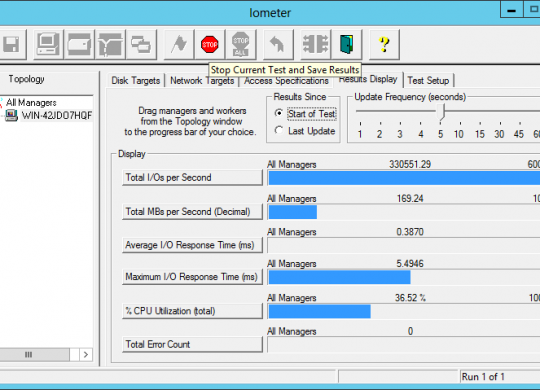
Task: Click the Topology scrollbar right arrow
Action: tap(86, 355)
